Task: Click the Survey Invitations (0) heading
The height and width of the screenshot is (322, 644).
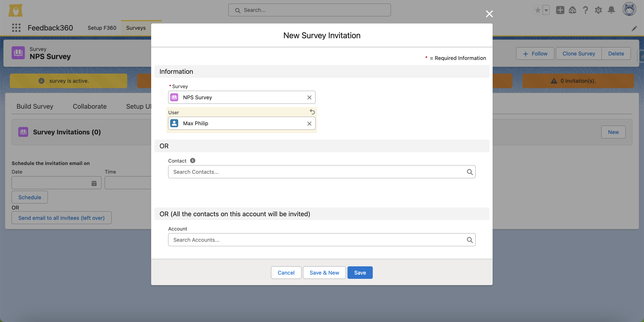Action: coord(67,132)
